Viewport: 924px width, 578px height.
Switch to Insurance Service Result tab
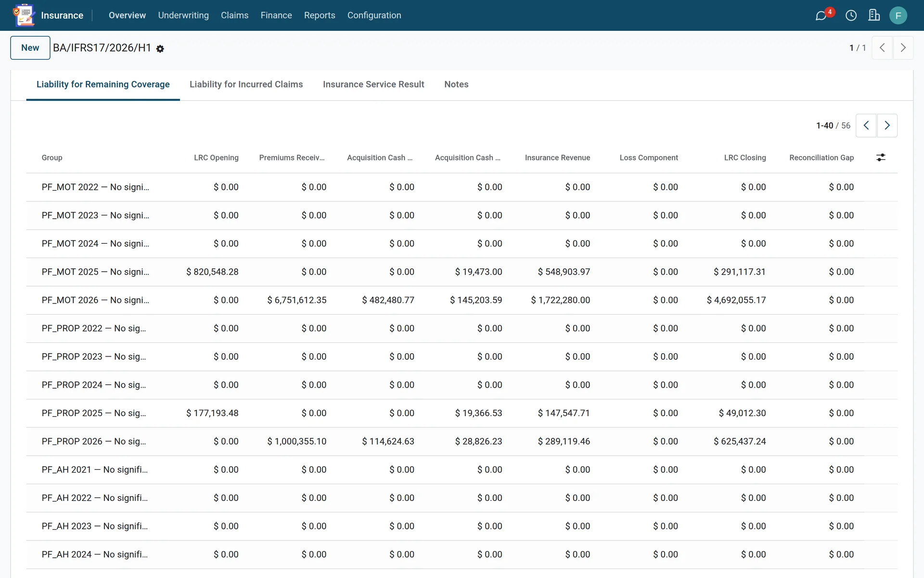(x=373, y=84)
